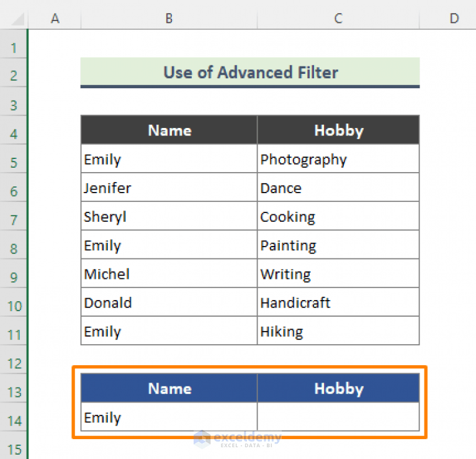
Task: Select the Michel cell
Action: click(x=169, y=273)
